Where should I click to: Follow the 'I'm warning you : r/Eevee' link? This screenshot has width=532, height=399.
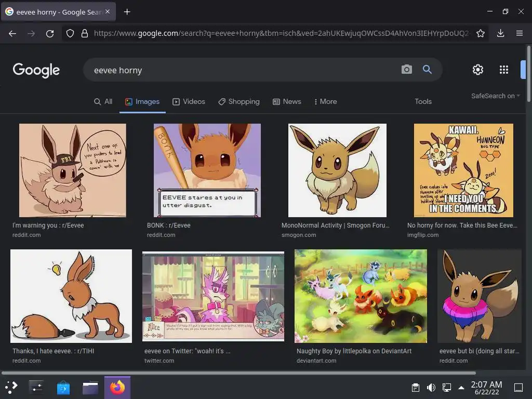(x=48, y=225)
